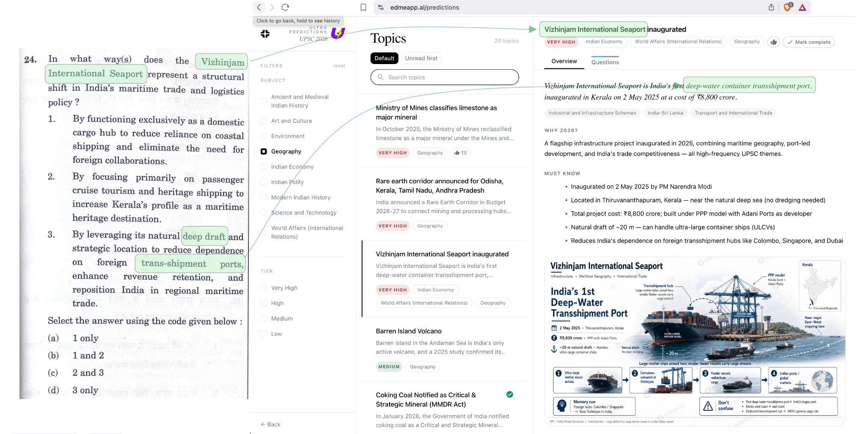Switch to the Overview tab
This screenshot has height=434, width=868.
pyautogui.click(x=564, y=62)
